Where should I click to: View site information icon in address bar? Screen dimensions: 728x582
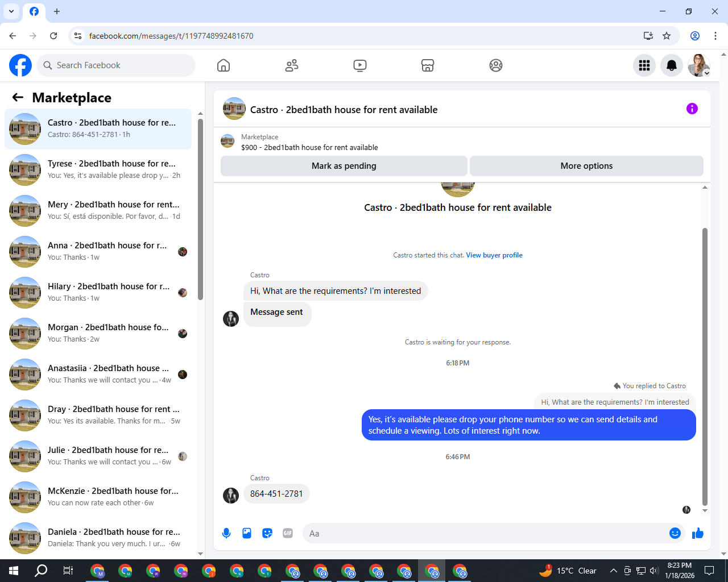pyautogui.click(x=78, y=36)
